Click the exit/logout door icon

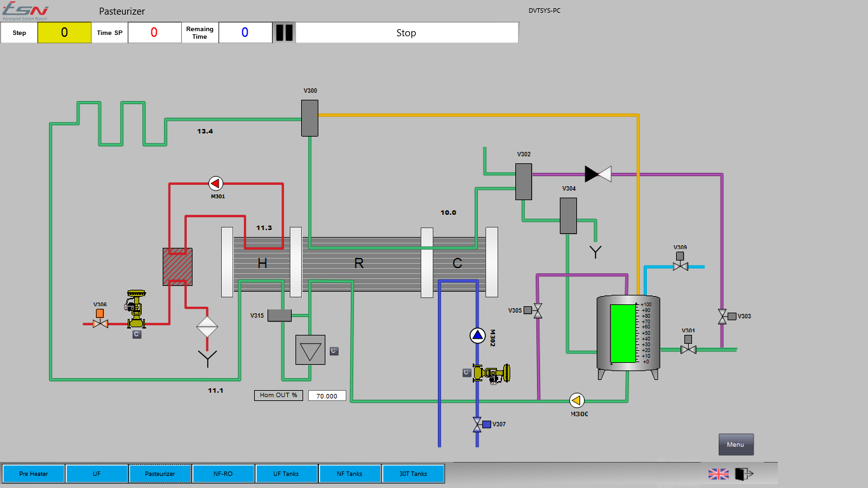tap(743, 474)
